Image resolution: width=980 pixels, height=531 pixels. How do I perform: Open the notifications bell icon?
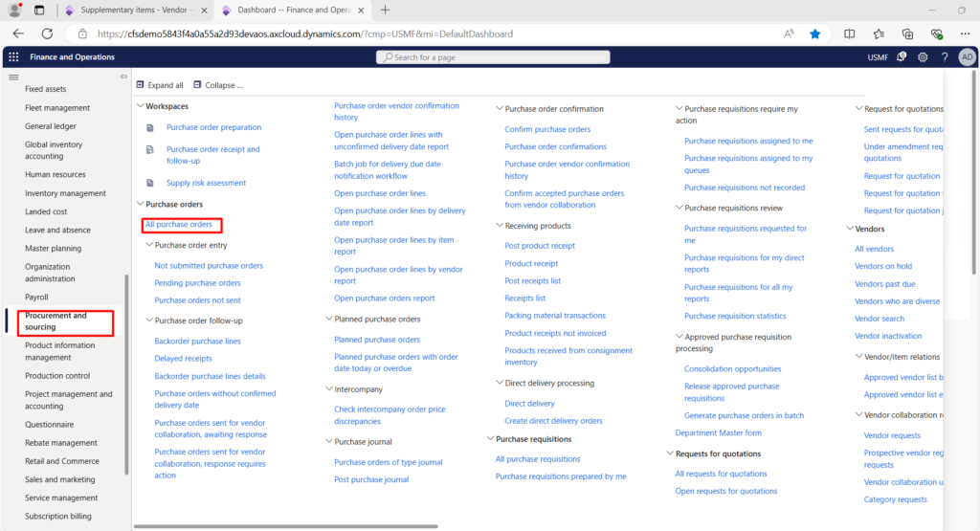tap(901, 56)
